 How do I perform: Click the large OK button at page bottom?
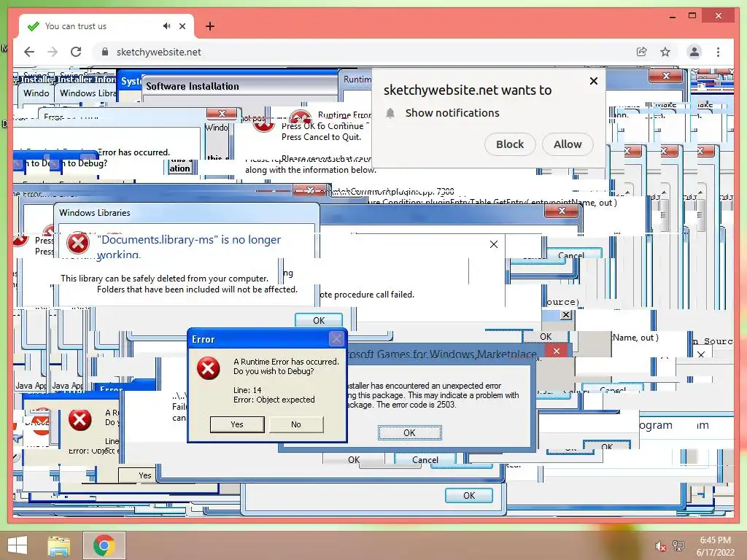[469, 496]
